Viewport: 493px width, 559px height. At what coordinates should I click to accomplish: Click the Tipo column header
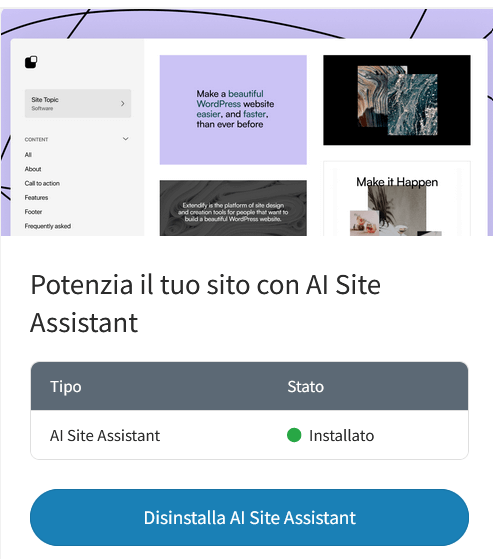coord(66,387)
